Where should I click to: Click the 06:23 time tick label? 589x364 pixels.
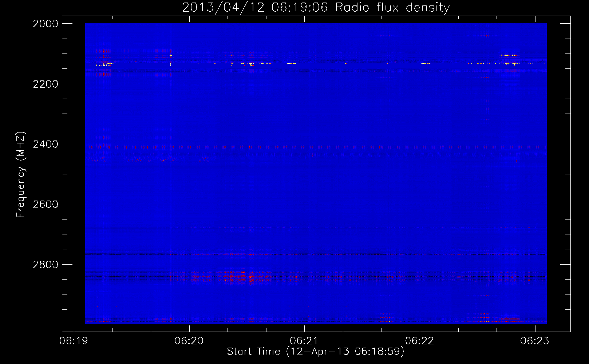tap(535, 341)
